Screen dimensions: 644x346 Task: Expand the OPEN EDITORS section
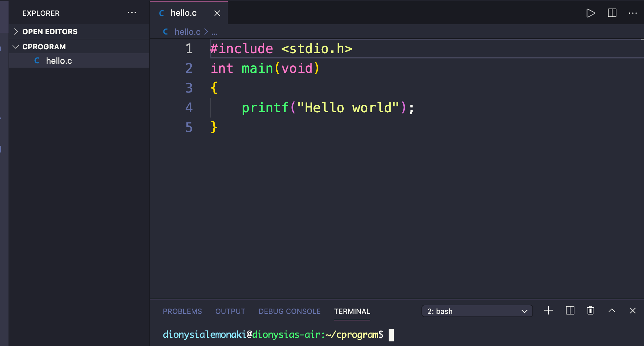(x=16, y=31)
